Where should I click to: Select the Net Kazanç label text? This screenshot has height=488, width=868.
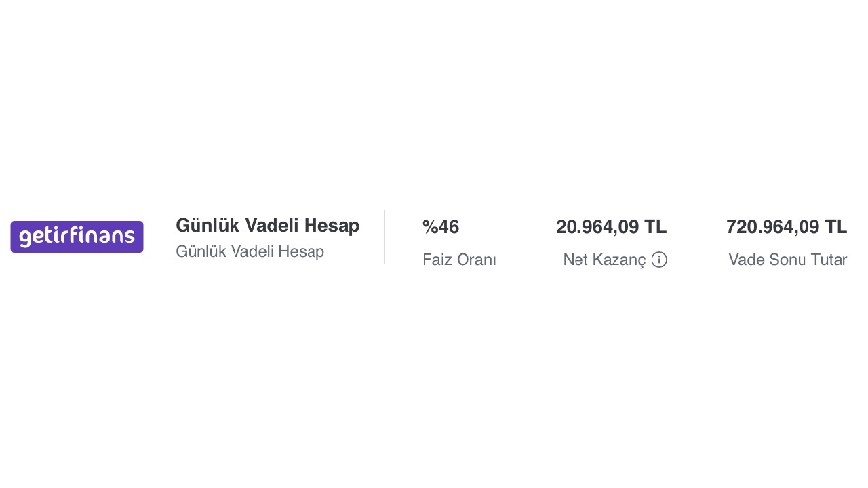coord(604,260)
